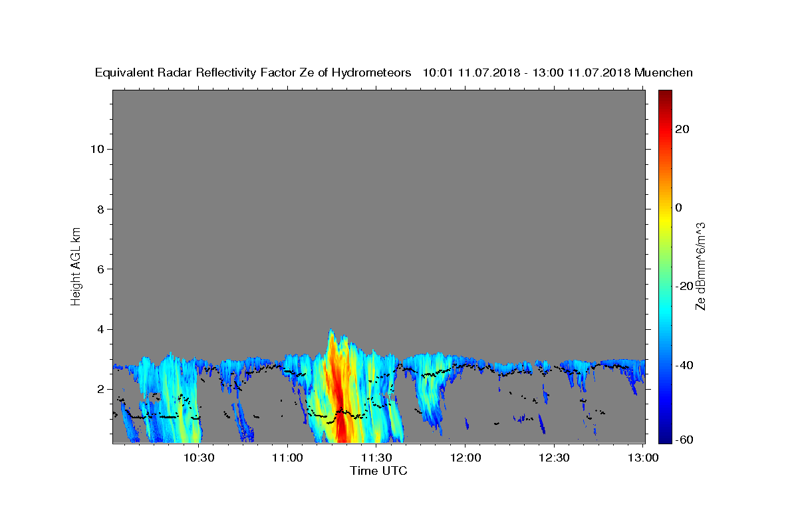Click the 12:30 time tick label
798x532 pixels.
coord(553,458)
